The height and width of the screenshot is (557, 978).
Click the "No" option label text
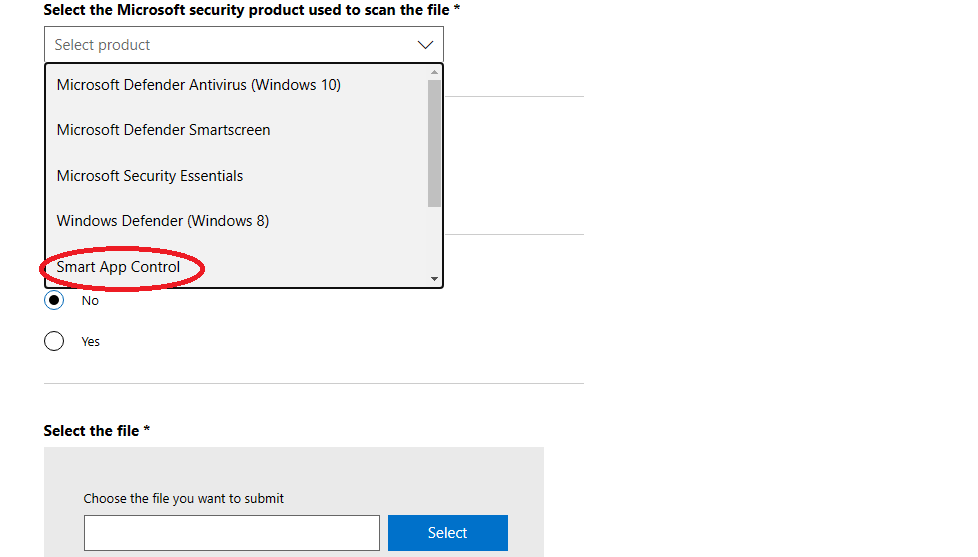90,301
